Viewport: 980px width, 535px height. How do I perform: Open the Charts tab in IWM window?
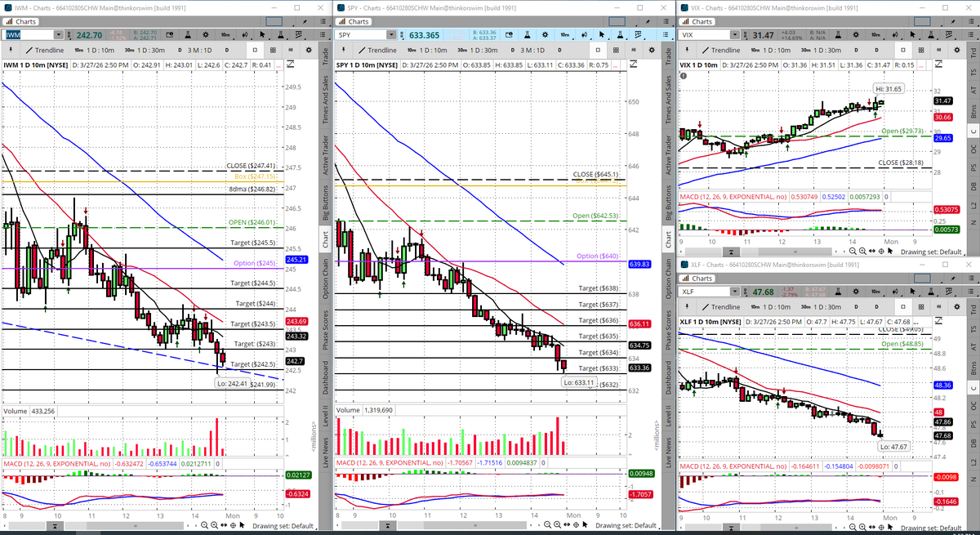click(x=20, y=21)
